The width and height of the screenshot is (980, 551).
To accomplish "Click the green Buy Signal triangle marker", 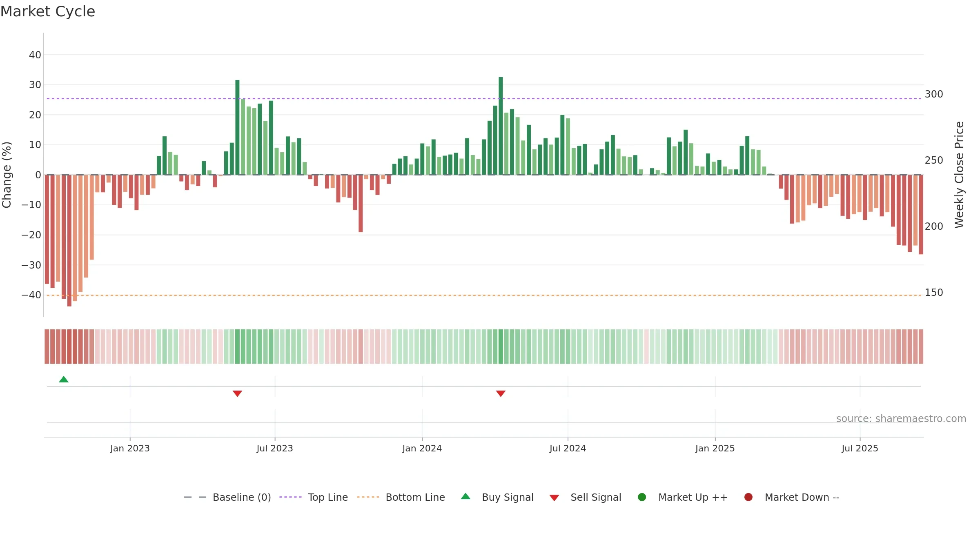I will click(x=64, y=379).
